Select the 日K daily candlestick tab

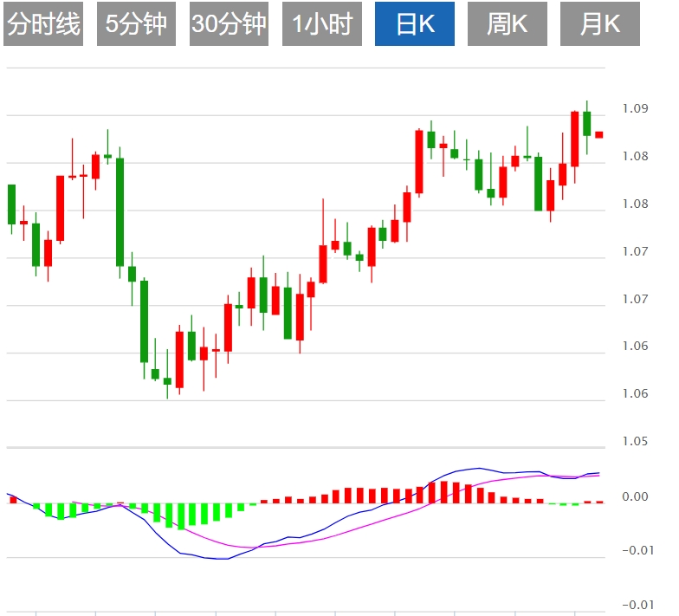point(415,23)
